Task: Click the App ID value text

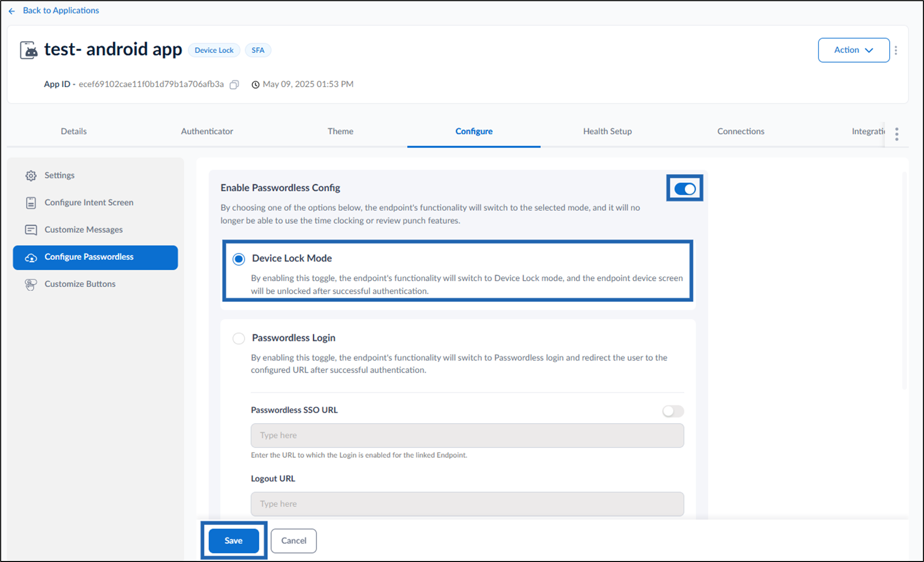Action: tap(151, 84)
